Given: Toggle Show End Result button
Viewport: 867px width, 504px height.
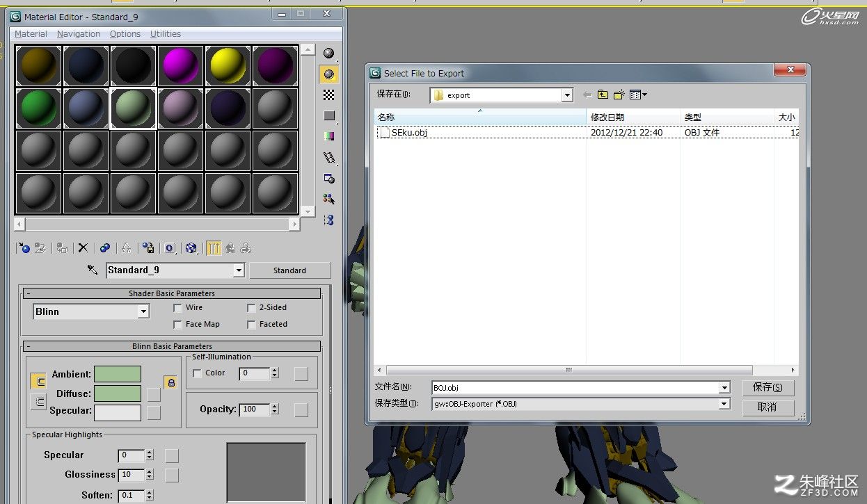Looking at the screenshot, I should 214,247.
